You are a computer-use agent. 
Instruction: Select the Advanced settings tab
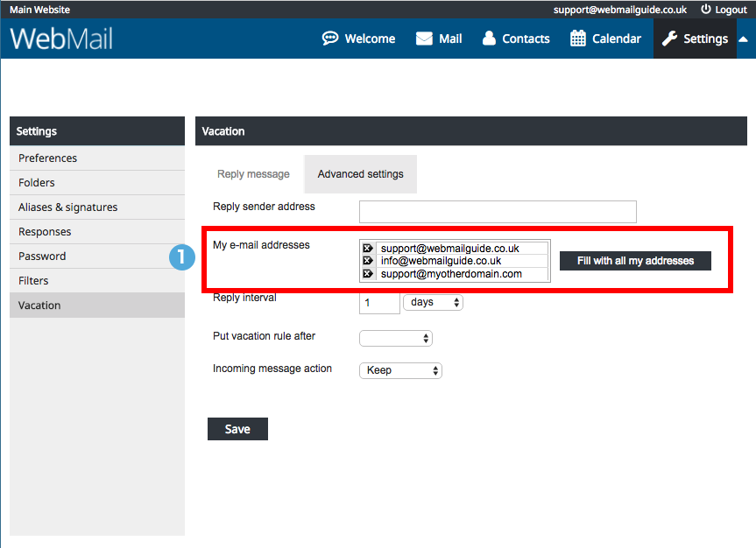pos(361,174)
